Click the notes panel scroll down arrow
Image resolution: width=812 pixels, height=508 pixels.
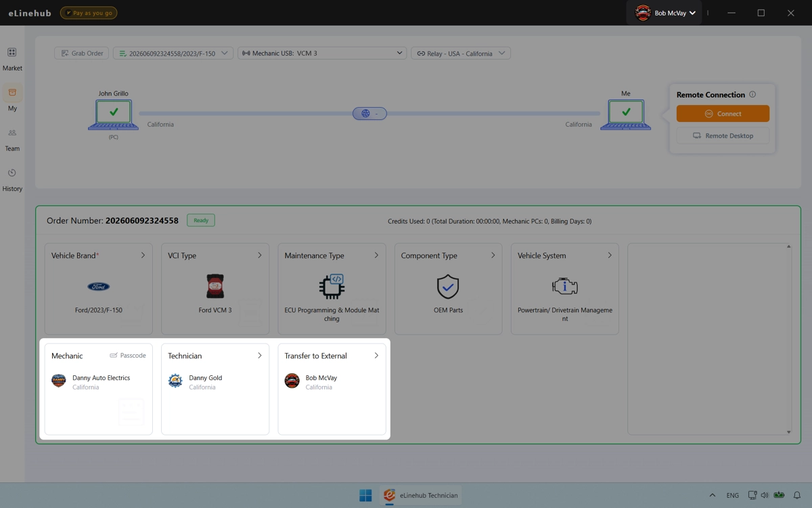coord(788,431)
